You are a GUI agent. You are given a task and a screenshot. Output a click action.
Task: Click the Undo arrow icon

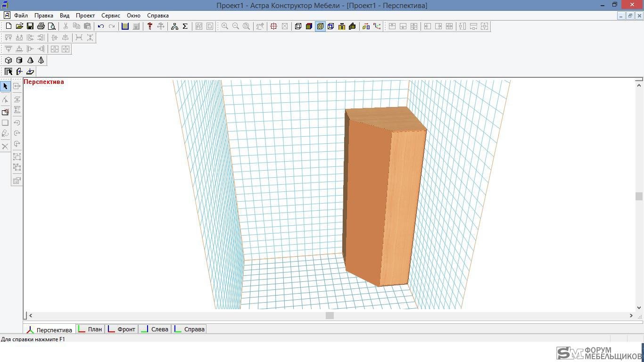(x=101, y=26)
